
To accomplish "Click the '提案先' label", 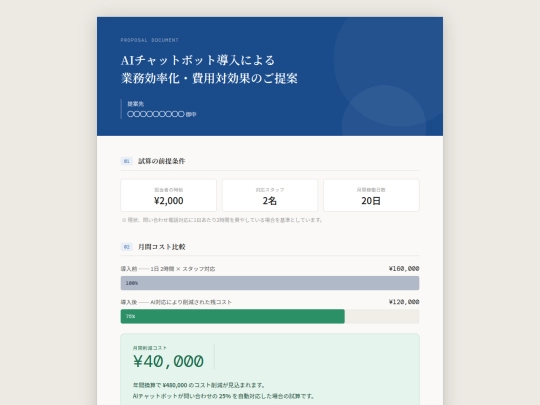I will pos(135,104).
